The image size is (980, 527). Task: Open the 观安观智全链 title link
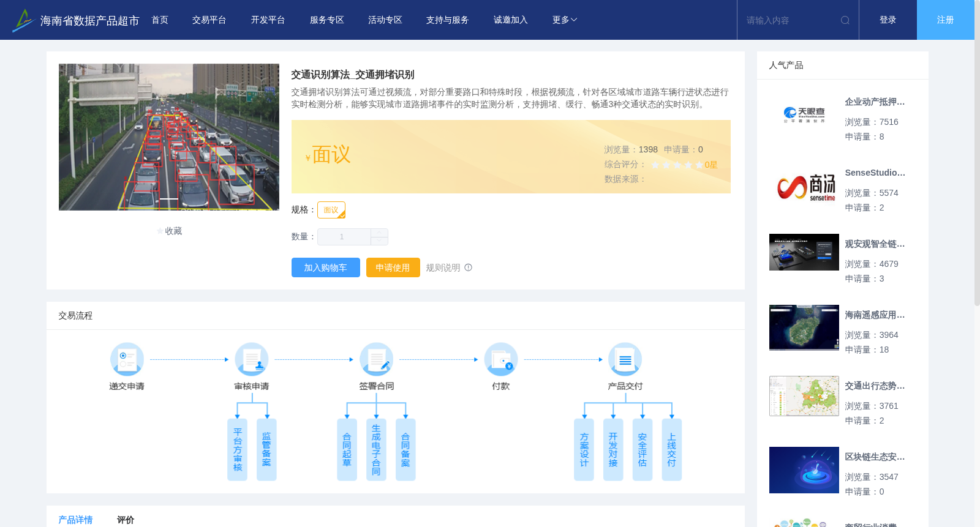coord(875,244)
